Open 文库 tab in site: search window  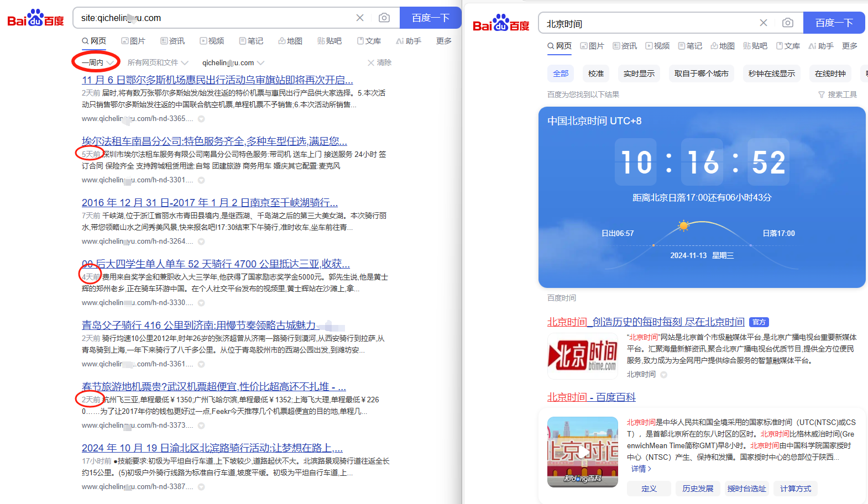[x=369, y=41]
